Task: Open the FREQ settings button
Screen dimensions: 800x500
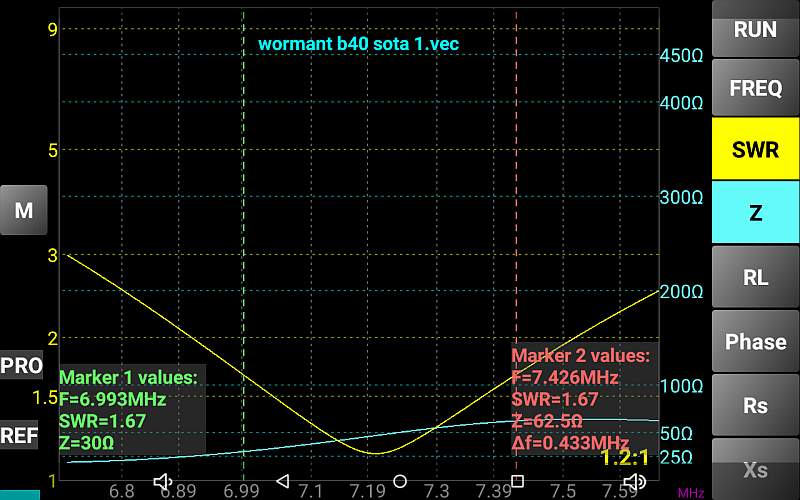Action: pos(755,88)
